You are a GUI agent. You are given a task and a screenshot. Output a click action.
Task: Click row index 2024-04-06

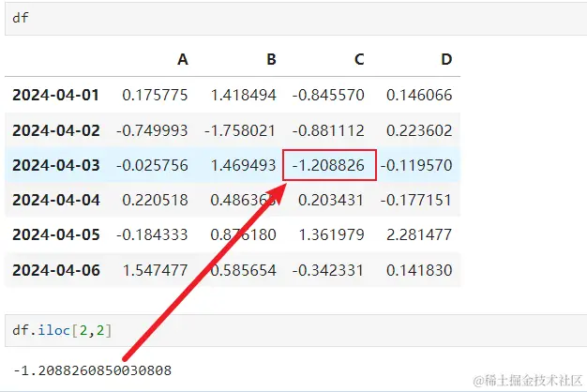click(56, 270)
